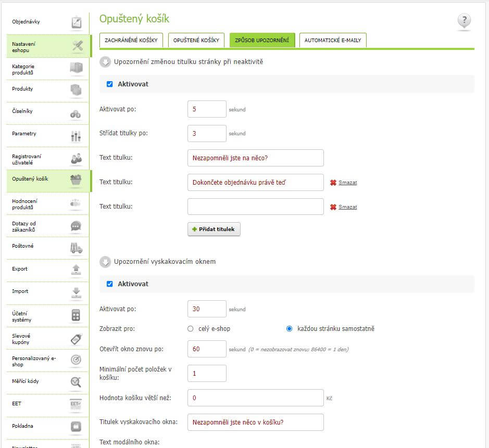The height and width of the screenshot is (448, 489).
Task: Click the Přidat titulek button
Action: point(214,229)
